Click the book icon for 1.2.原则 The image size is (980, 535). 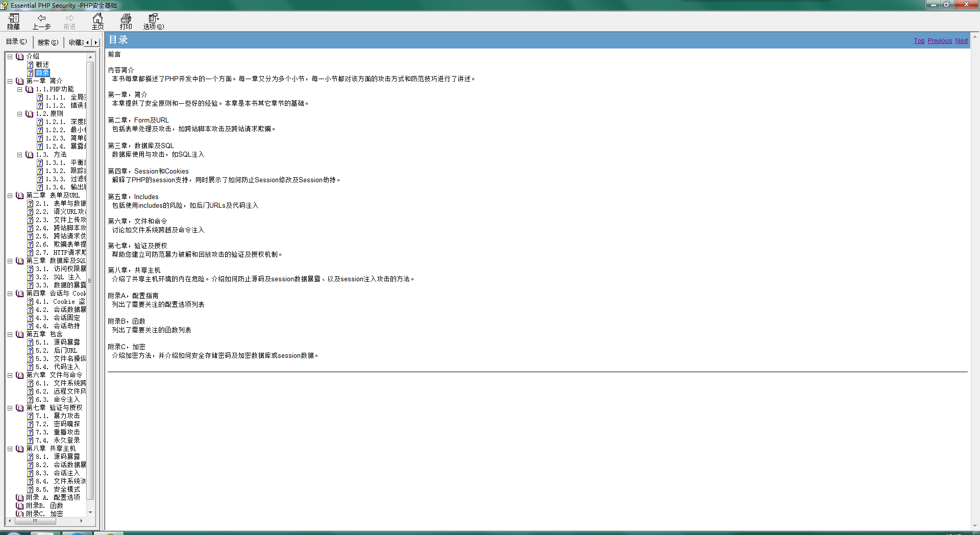click(x=30, y=114)
